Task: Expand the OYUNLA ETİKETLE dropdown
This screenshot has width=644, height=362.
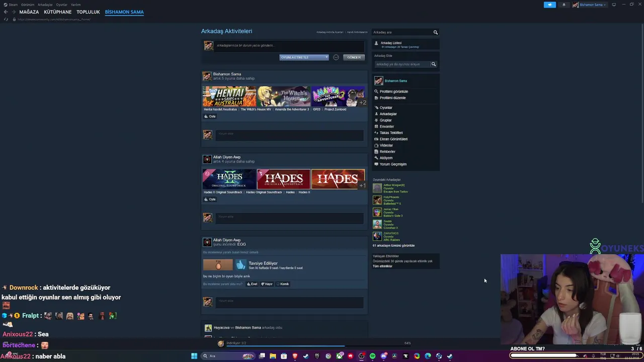Action: [304, 57]
